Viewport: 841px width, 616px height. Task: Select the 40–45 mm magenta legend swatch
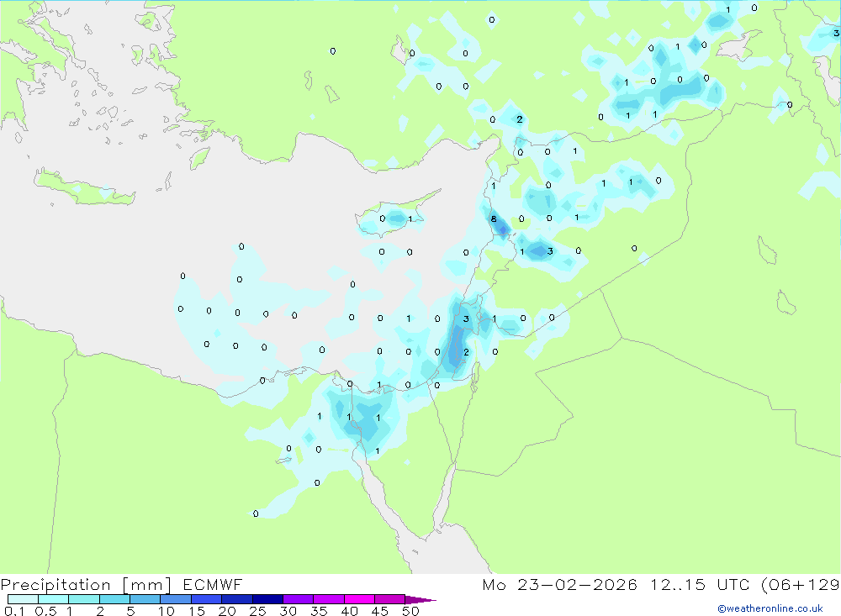(x=359, y=599)
